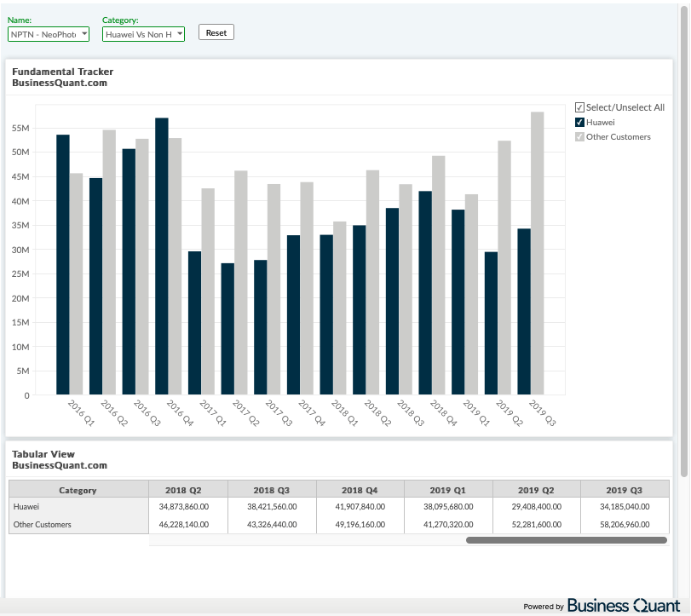
Task: Click the 2019 Q2 Other Customers gray bar
Action: point(504,268)
